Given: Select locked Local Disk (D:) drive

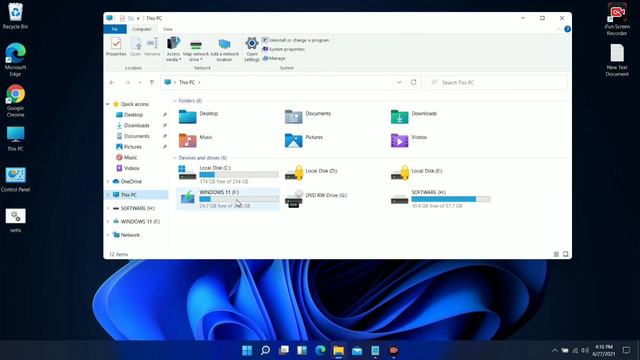Looking at the screenshot, I should [311, 173].
